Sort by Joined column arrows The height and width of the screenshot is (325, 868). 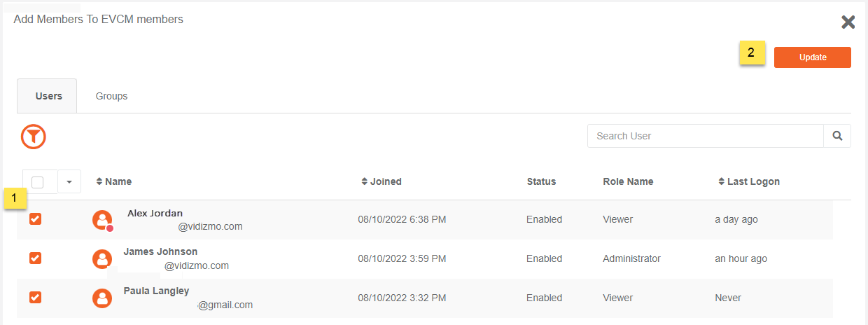coord(365,181)
